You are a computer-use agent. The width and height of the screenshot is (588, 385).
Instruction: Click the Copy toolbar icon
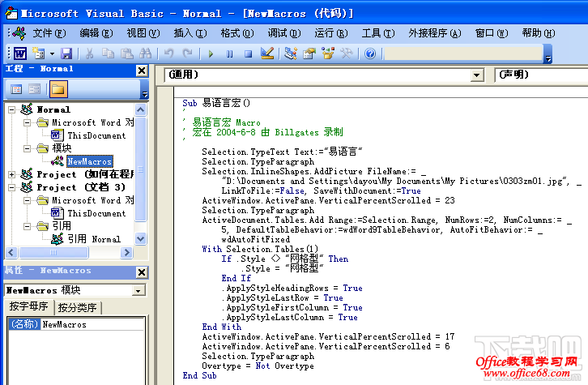108,53
